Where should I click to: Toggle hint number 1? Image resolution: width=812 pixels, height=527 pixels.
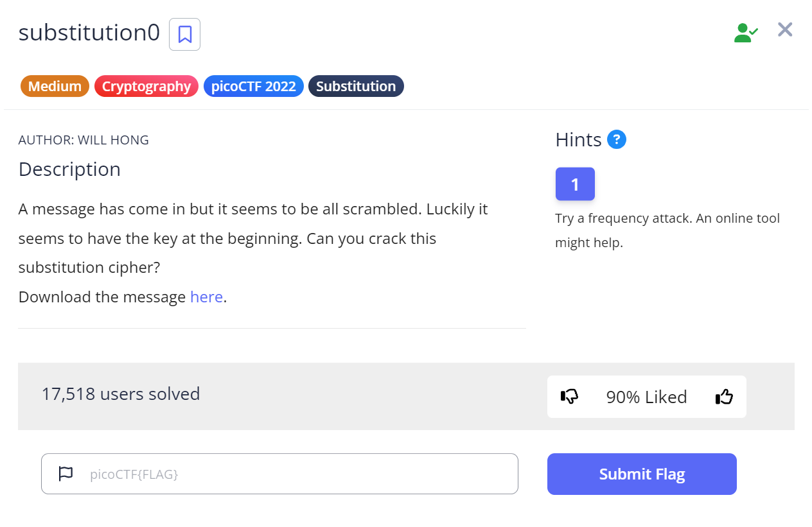pos(575,184)
